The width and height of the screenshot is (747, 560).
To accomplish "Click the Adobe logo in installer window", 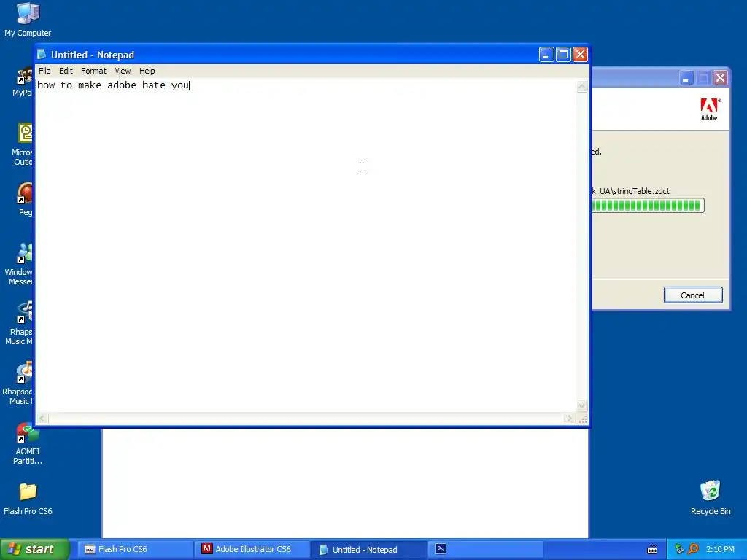I will tap(709, 109).
